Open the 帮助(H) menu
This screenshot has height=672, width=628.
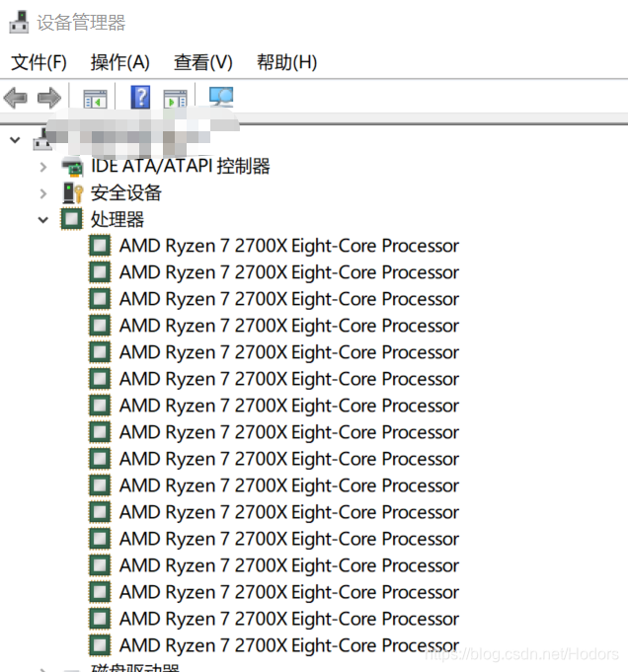tap(286, 62)
